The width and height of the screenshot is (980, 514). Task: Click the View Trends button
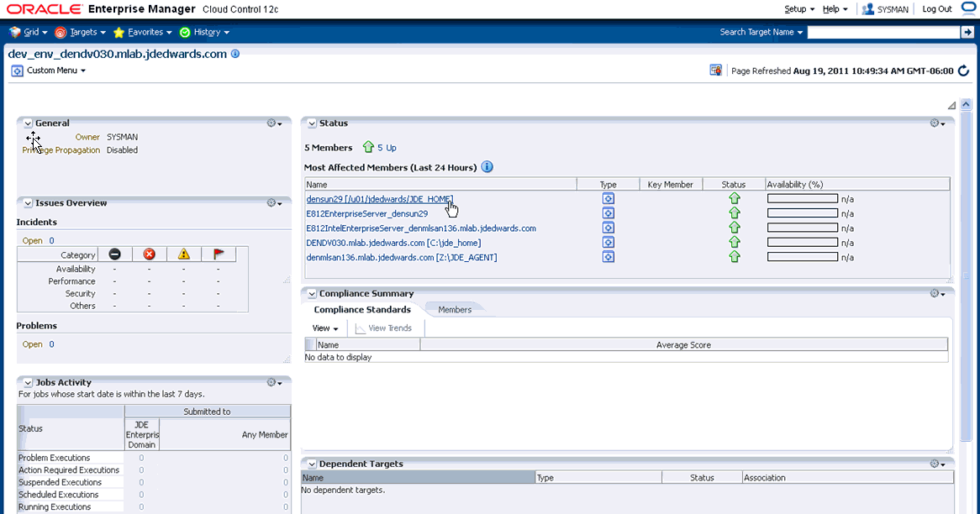pyautogui.click(x=384, y=328)
